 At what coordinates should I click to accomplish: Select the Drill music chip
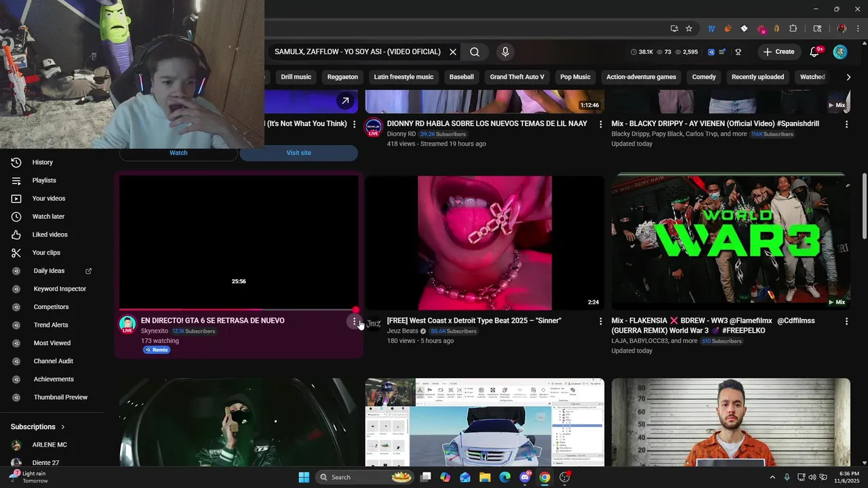tap(296, 77)
